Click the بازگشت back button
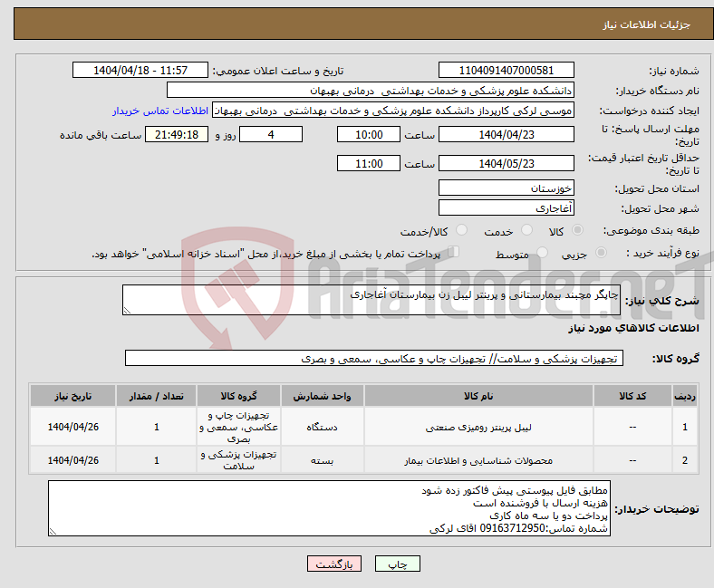 tap(333, 564)
